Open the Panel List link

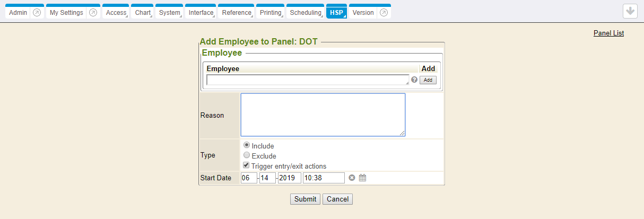(608, 33)
